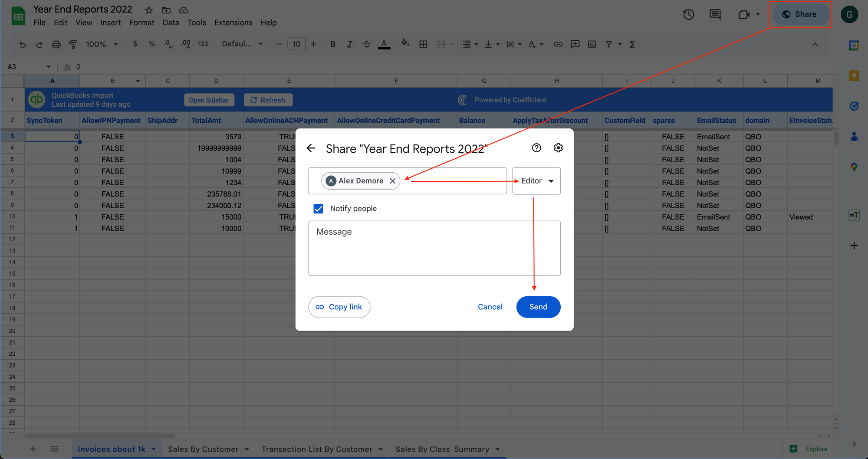The height and width of the screenshot is (459, 868).
Task: Click the add sheet plus button
Action: coord(33,449)
